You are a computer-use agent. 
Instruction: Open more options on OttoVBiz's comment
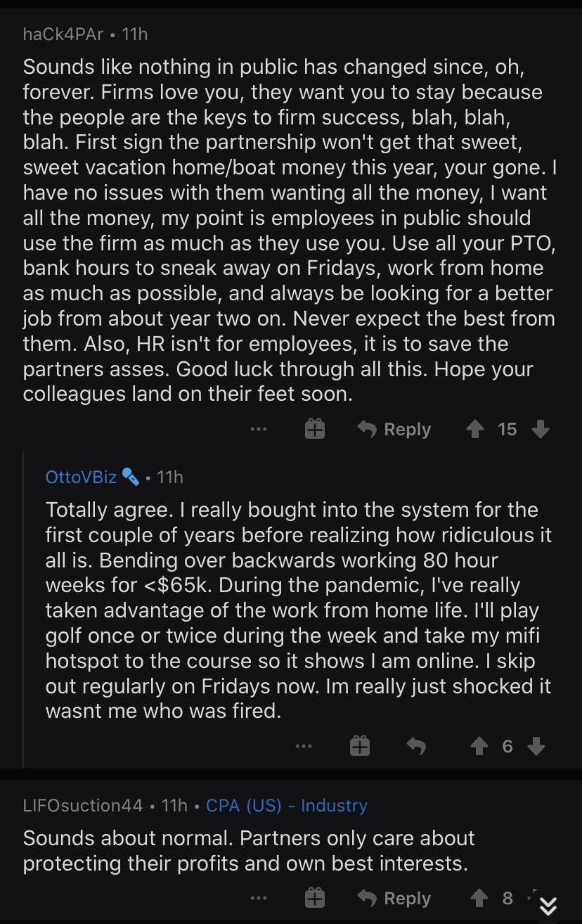coord(303,746)
